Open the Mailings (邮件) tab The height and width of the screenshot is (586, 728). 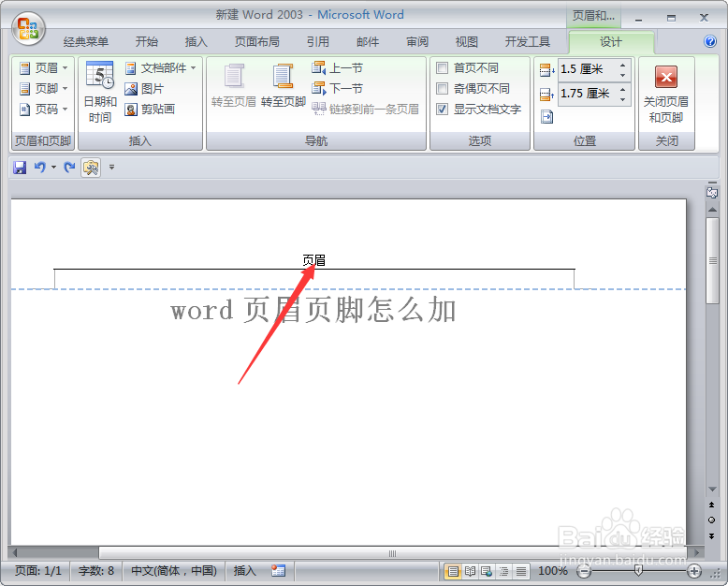click(x=368, y=42)
